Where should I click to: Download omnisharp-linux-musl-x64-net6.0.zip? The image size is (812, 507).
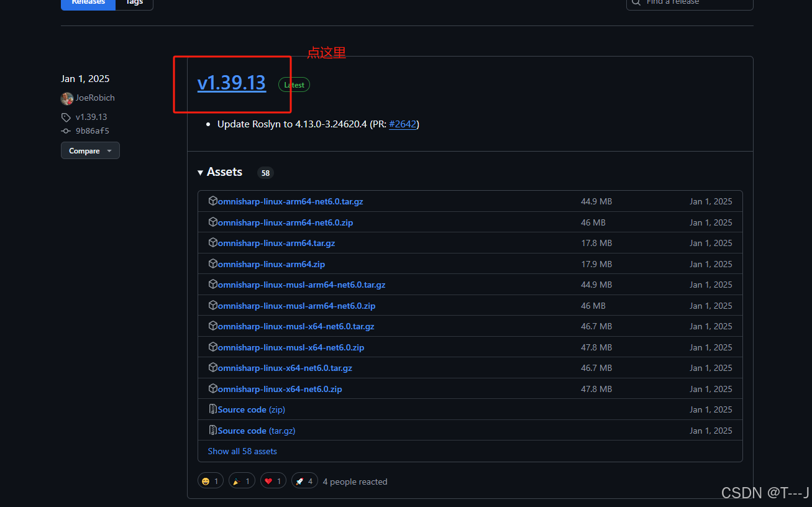tap(291, 347)
